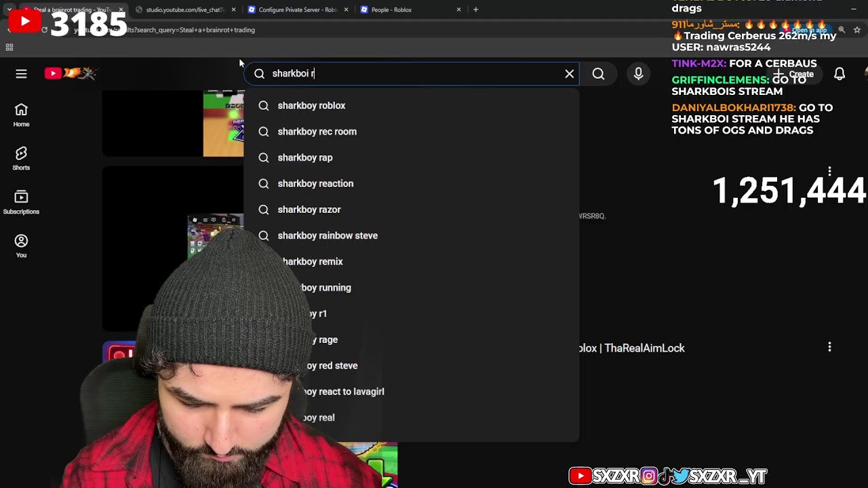Select suggestion ending in 'real'
Image resolution: width=868 pixels, height=488 pixels.
pyautogui.click(x=411, y=418)
